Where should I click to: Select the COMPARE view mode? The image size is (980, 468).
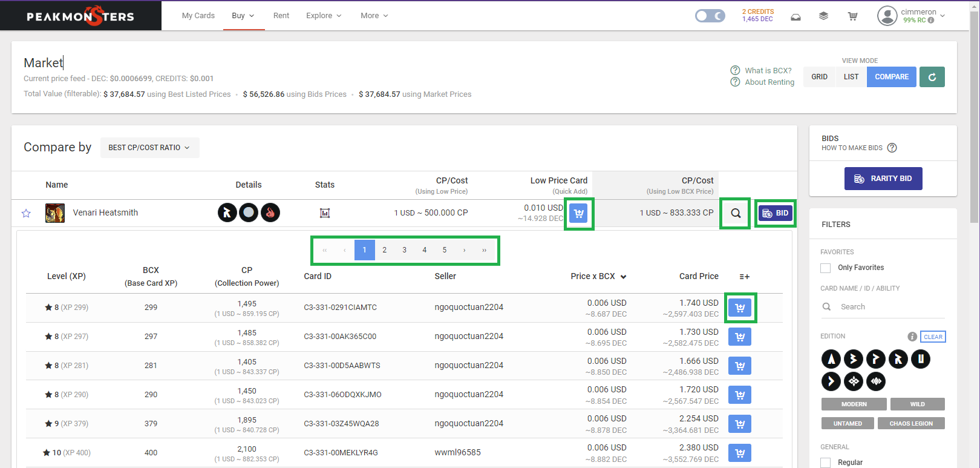pos(892,77)
